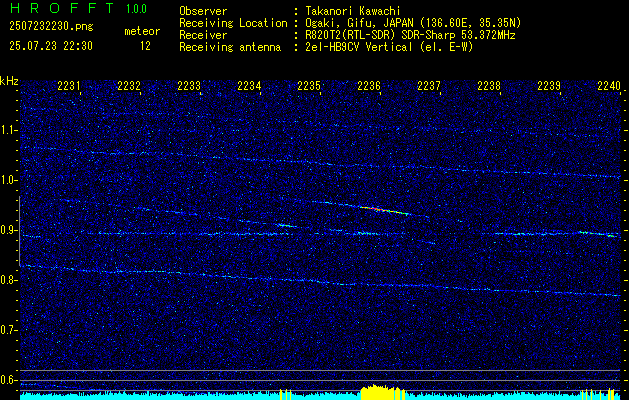629x400 pixels.
Task: Click frequency axis label 0.9
Action: pos(8,230)
